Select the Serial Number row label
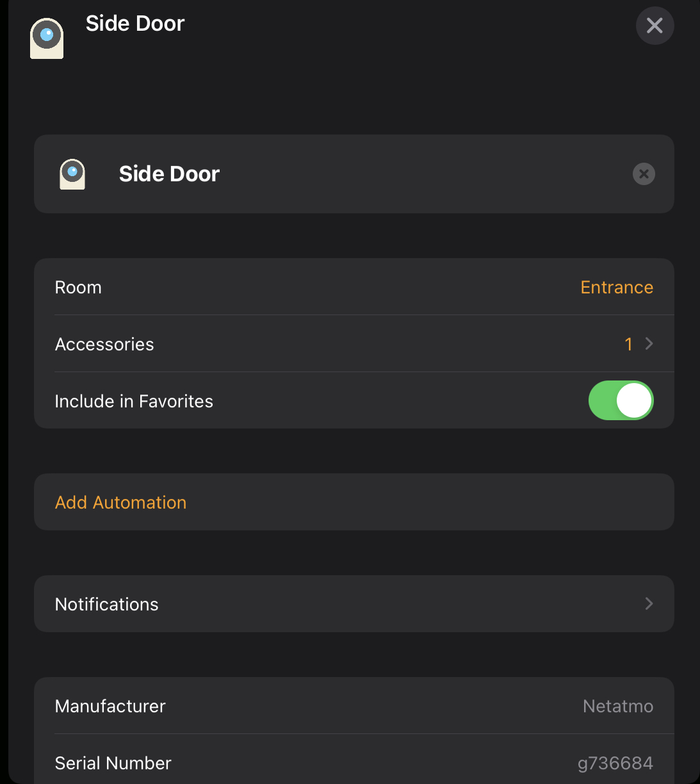Viewport: 700px width, 784px height. click(113, 764)
